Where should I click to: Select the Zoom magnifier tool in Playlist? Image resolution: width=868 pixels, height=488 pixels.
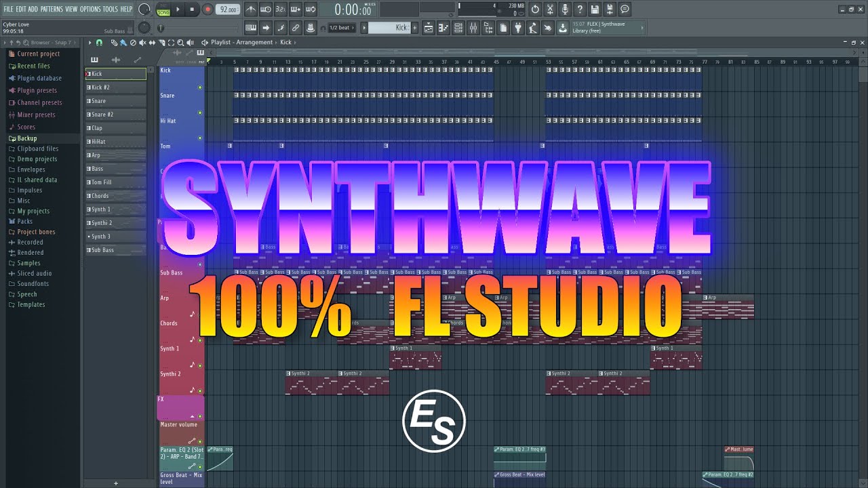point(180,42)
